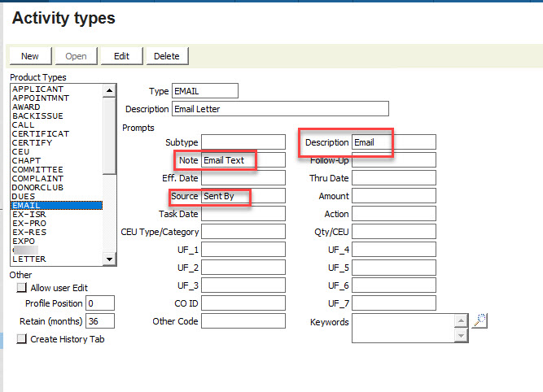
Task: Click the Type field containing EMAIL
Action: click(204, 91)
